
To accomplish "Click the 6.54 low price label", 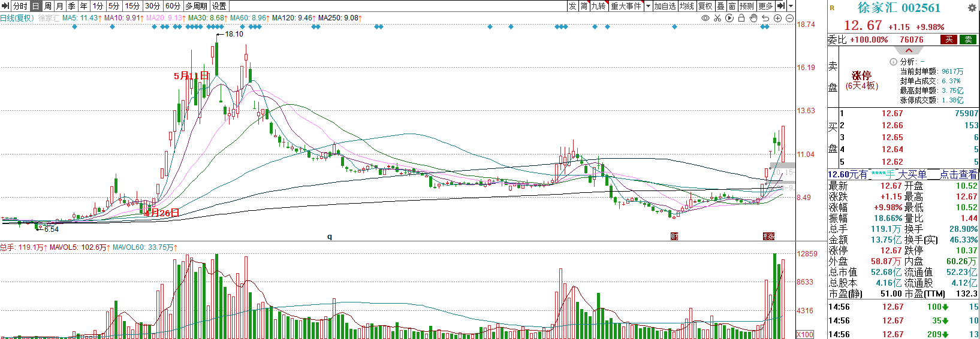I will point(51,229).
